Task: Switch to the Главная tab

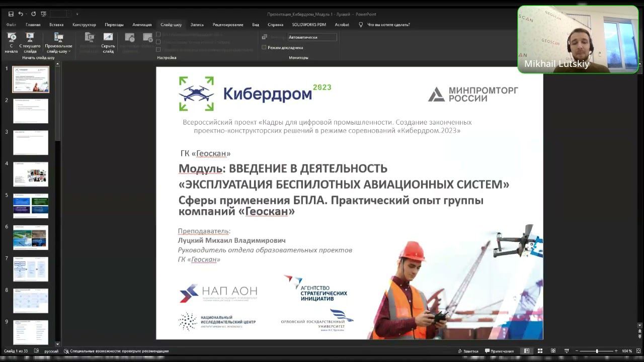Action: tap(33, 25)
